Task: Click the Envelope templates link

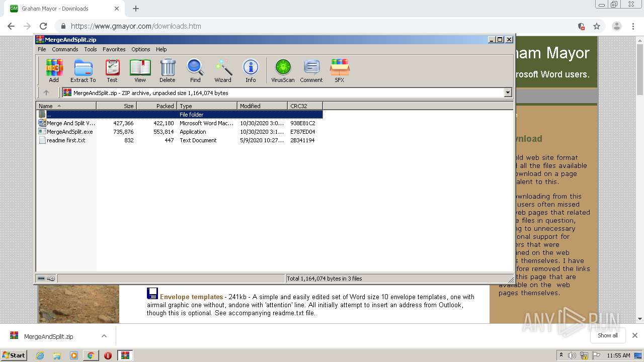Action: tap(191, 297)
